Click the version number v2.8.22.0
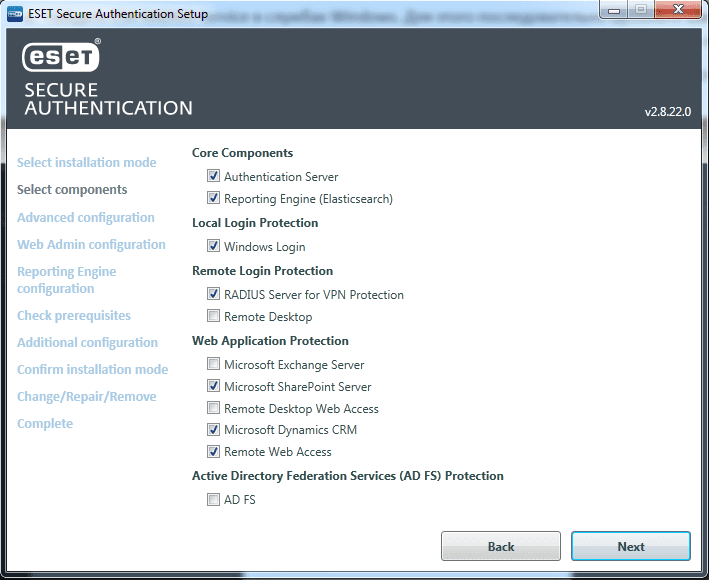709x580 pixels. pyautogui.click(x=667, y=112)
